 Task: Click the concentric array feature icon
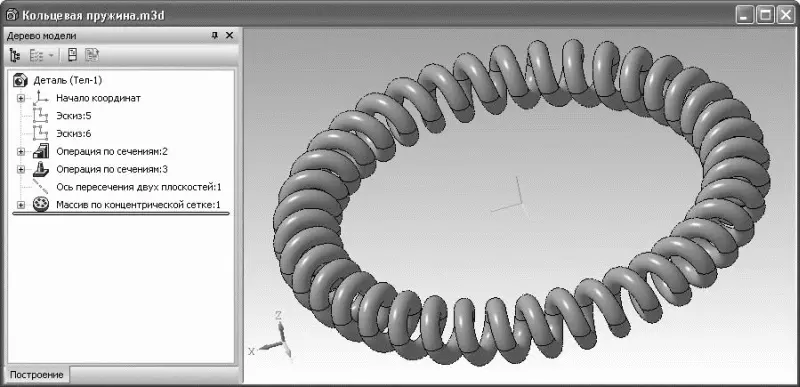coord(40,205)
